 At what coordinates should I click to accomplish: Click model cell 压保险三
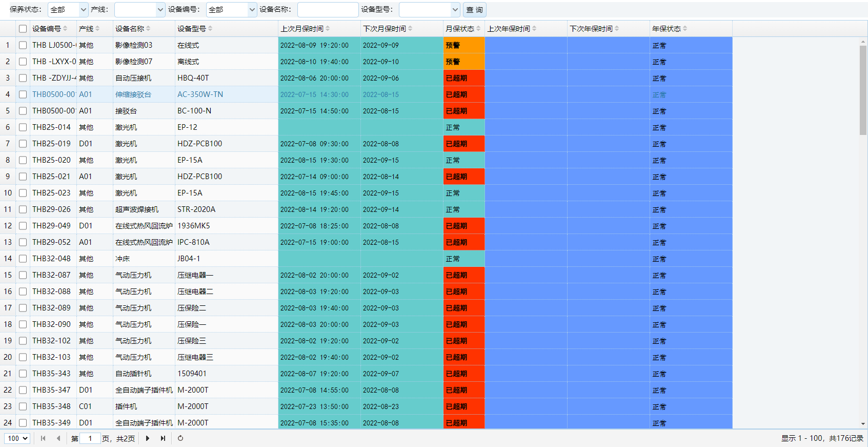pos(192,341)
